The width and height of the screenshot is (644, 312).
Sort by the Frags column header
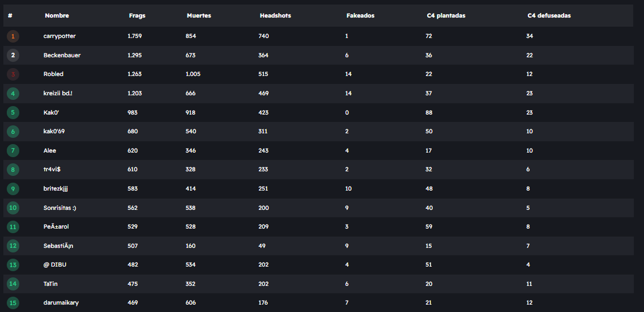tap(137, 16)
